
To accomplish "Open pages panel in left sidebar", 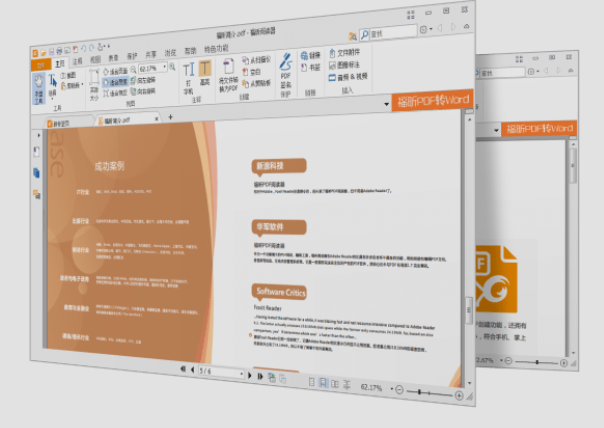I will click(37, 173).
